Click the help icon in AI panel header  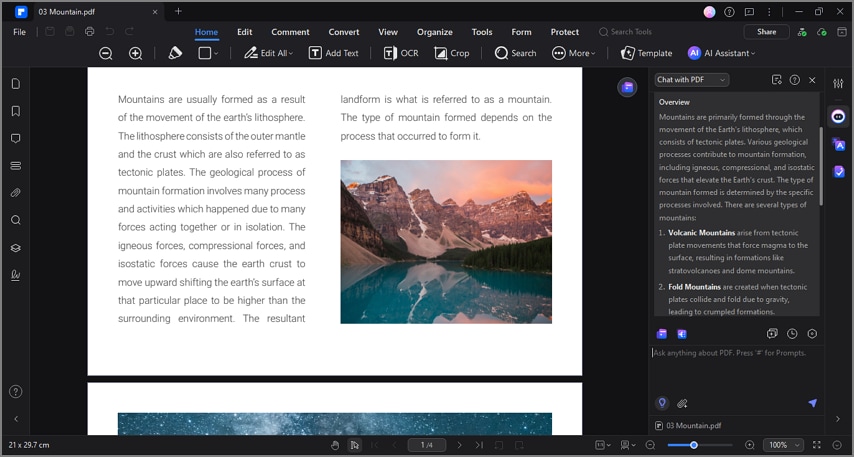coord(795,80)
